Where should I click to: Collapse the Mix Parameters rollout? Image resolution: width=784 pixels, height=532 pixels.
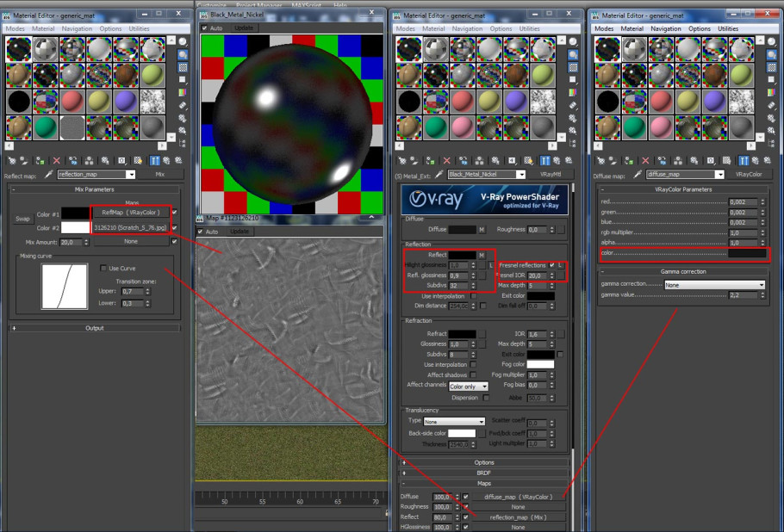(95, 189)
